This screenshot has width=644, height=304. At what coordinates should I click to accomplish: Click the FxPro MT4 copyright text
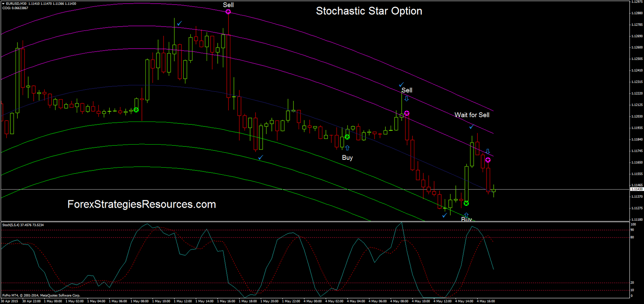pos(41,295)
